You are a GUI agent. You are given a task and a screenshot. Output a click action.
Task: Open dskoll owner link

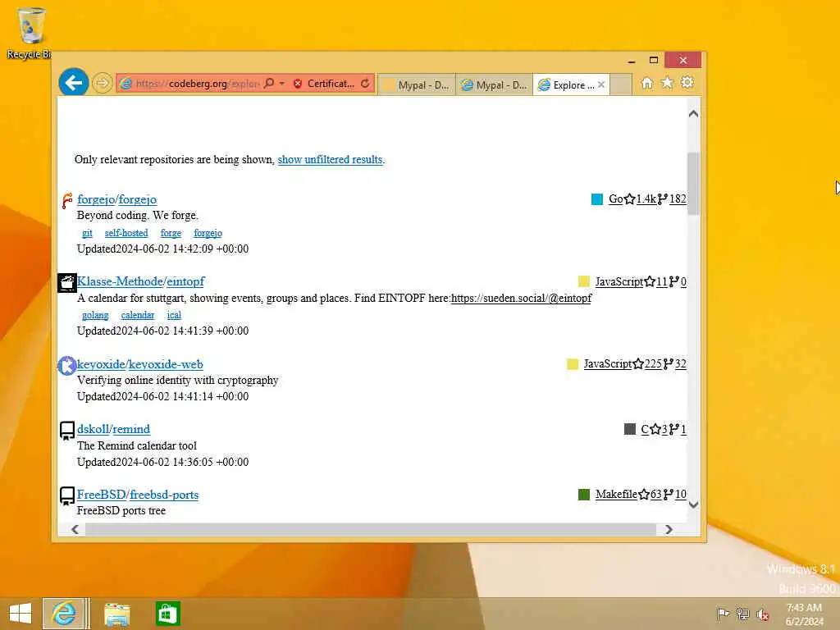tap(94, 429)
